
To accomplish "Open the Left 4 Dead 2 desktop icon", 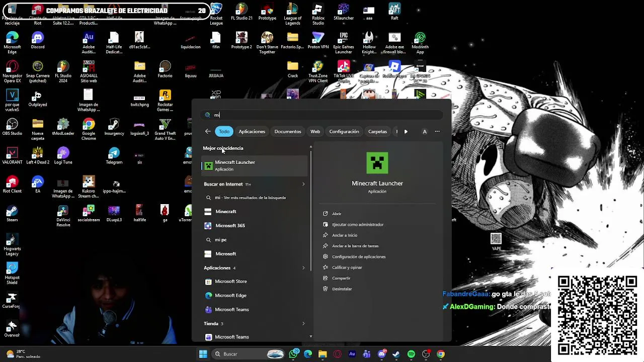I will pyautogui.click(x=38, y=156).
